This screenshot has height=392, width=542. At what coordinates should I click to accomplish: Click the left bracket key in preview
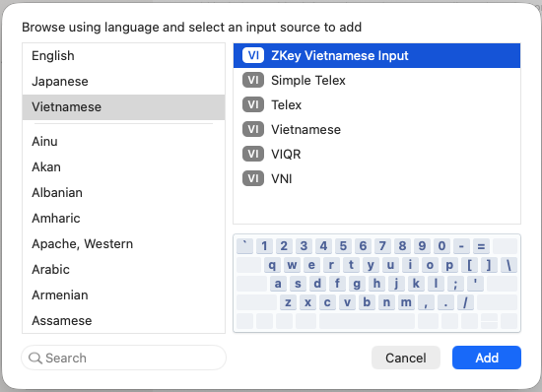(x=469, y=265)
